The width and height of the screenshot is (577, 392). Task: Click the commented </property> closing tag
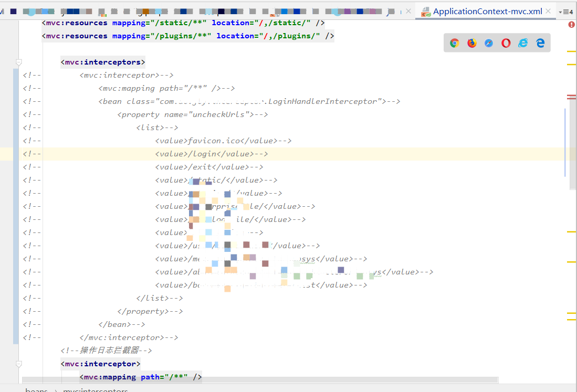[150, 312]
